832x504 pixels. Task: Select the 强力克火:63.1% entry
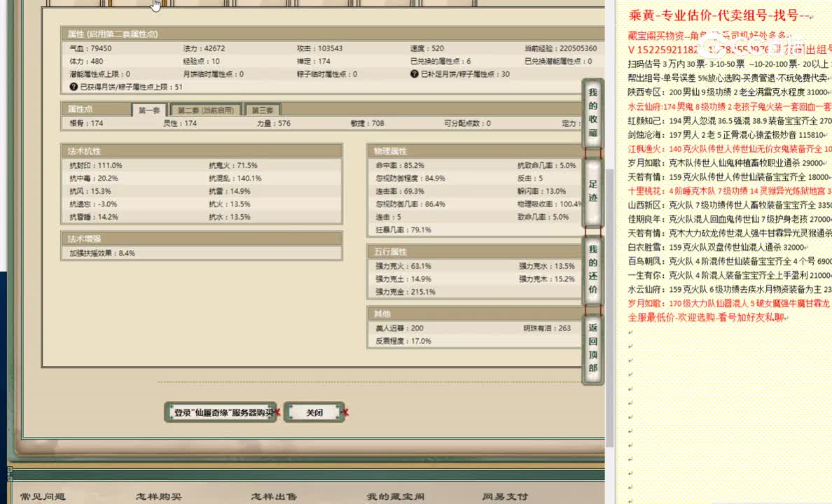click(x=403, y=266)
